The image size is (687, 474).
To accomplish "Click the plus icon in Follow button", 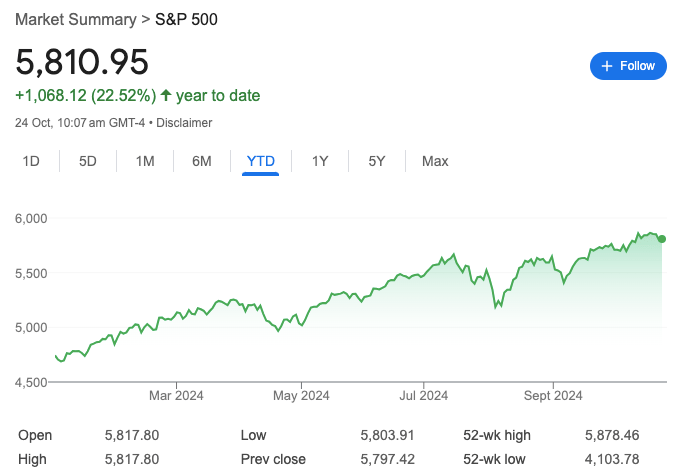I will point(606,66).
